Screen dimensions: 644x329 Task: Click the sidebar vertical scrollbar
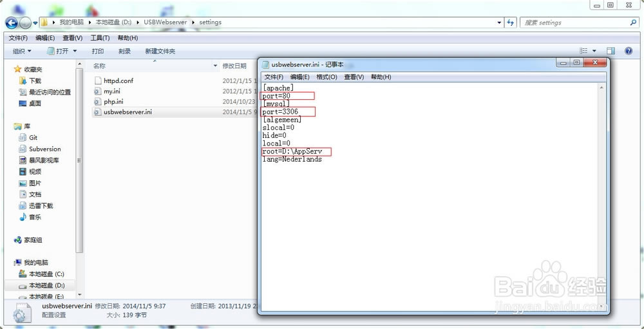click(79, 160)
